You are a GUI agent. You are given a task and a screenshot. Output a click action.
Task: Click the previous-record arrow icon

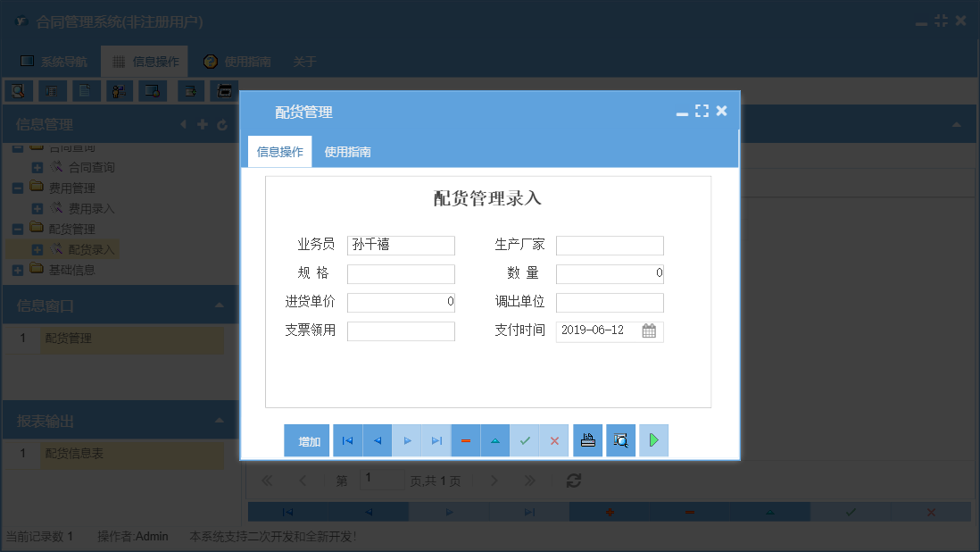[x=376, y=440]
